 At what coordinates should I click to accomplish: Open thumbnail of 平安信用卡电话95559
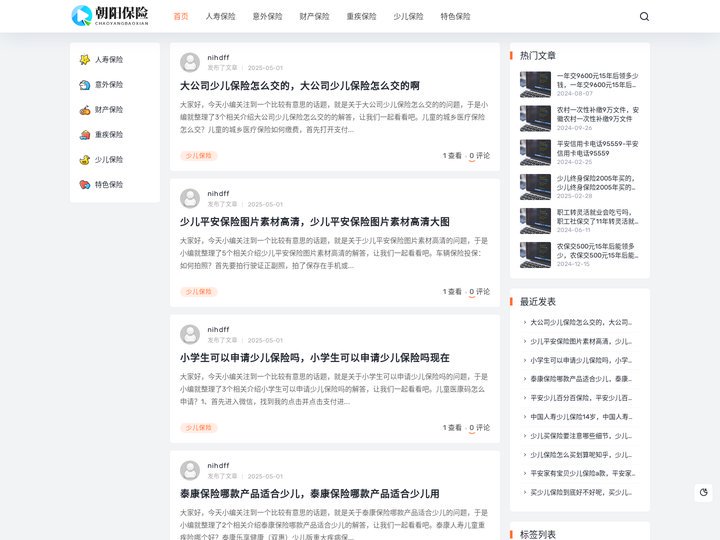coord(535,152)
